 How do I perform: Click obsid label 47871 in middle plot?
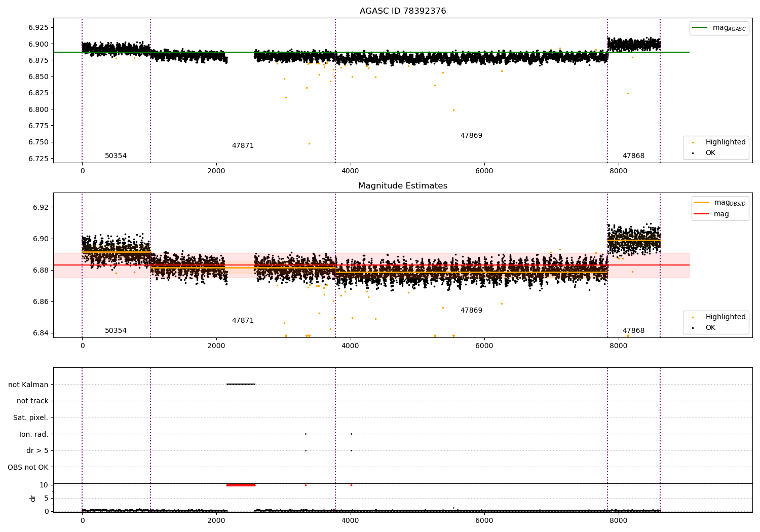pos(243,321)
